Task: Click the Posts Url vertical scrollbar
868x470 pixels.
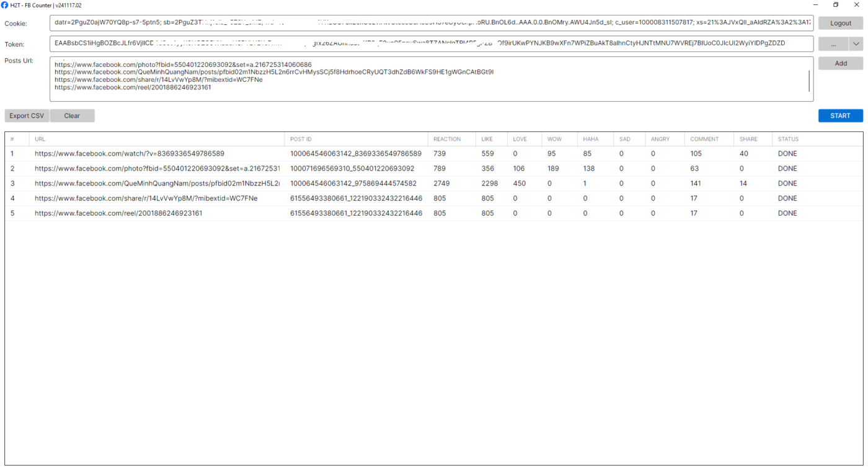Action: 809,81
